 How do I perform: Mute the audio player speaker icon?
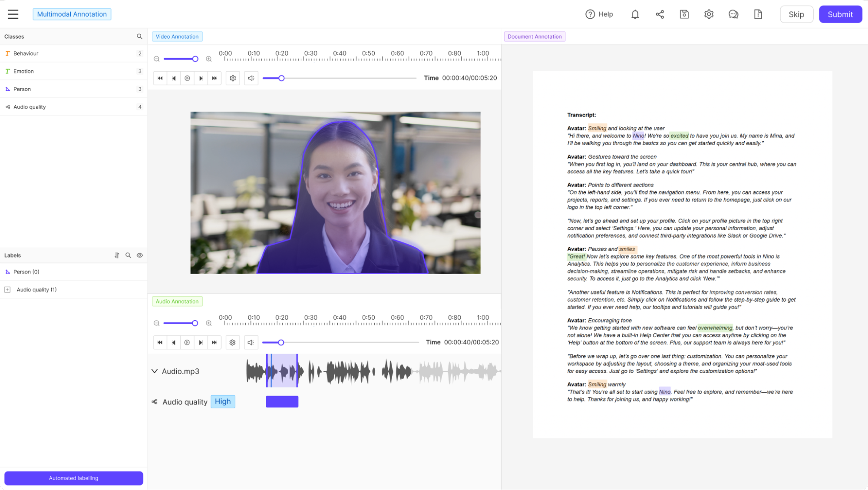[x=251, y=342]
